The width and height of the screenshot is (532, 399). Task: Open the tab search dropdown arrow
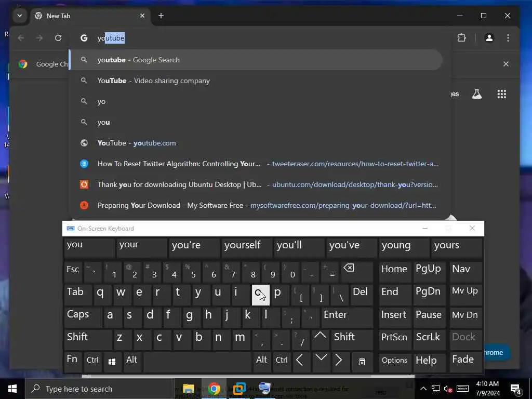pos(20,16)
